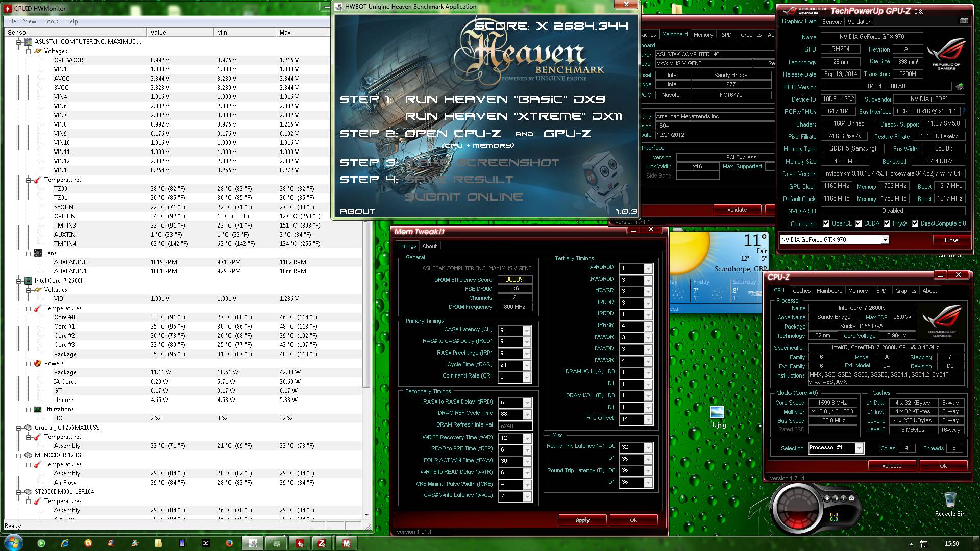The image size is (980, 551).
Task: Click the taskbar clock showing 15:50
Action: click(951, 544)
